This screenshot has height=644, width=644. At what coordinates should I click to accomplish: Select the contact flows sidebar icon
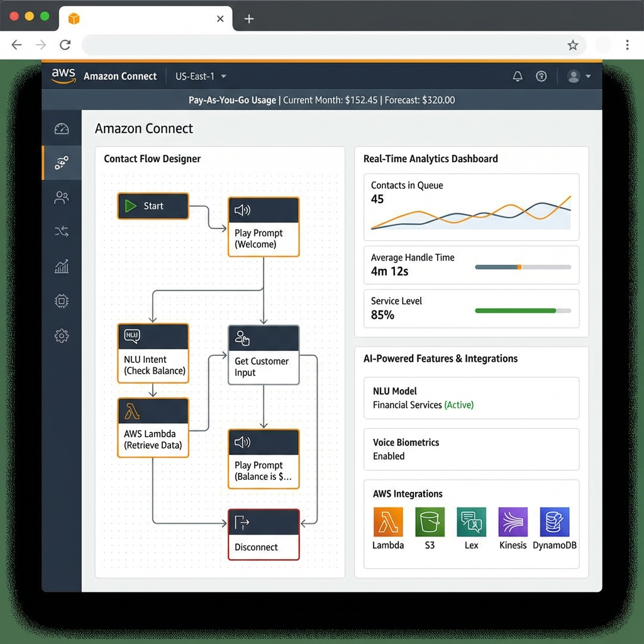tap(62, 163)
